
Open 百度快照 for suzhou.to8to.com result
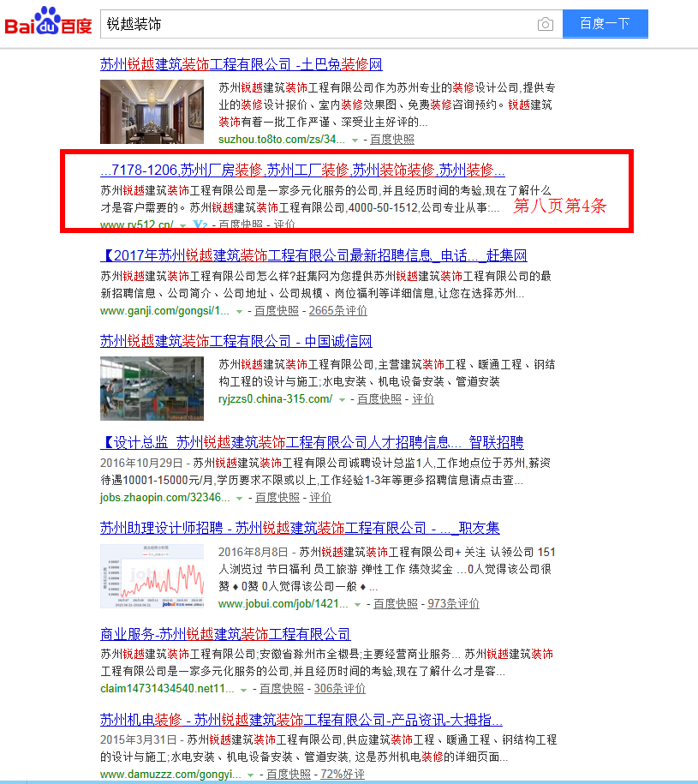coord(392,140)
